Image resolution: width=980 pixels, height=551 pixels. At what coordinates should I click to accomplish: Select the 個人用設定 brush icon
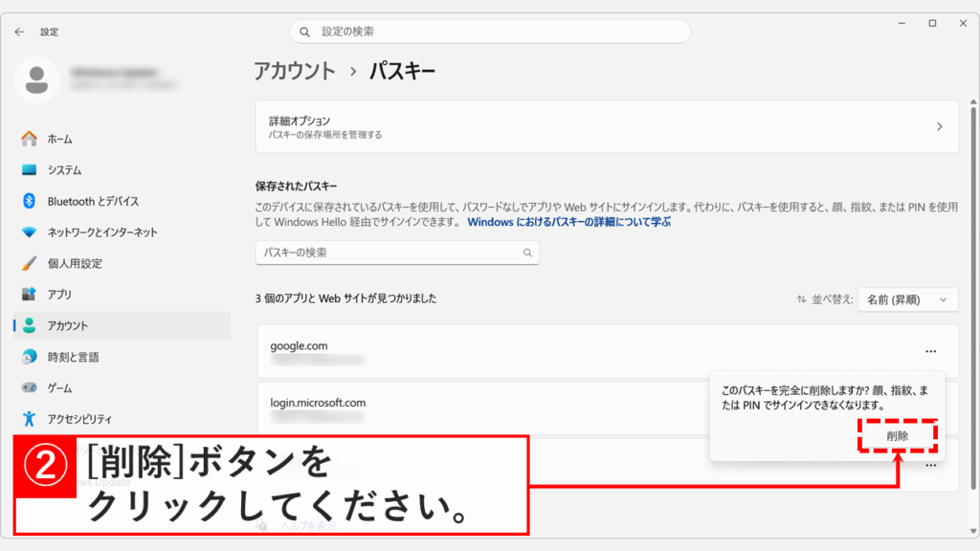coord(31,261)
